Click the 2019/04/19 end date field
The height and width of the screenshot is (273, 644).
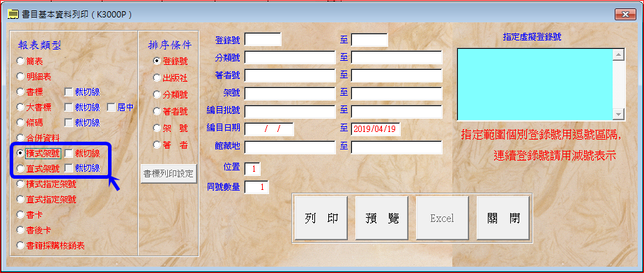(376, 129)
